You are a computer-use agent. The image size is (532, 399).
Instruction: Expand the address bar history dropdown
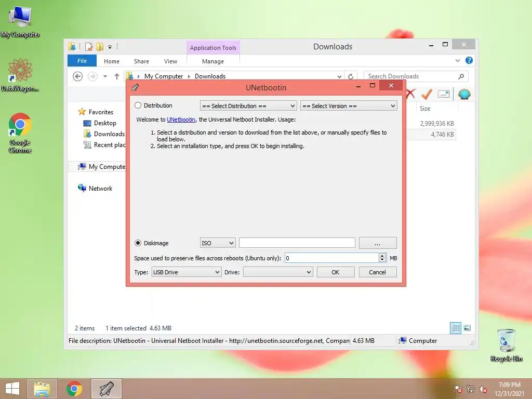click(339, 76)
